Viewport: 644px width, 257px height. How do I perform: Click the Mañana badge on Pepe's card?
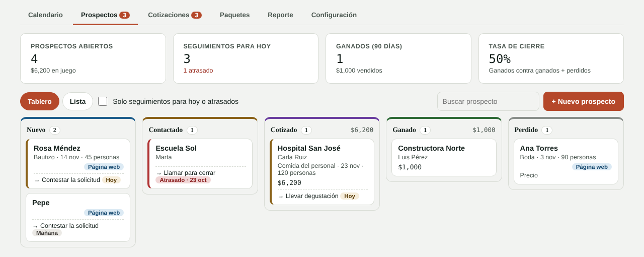(47, 233)
